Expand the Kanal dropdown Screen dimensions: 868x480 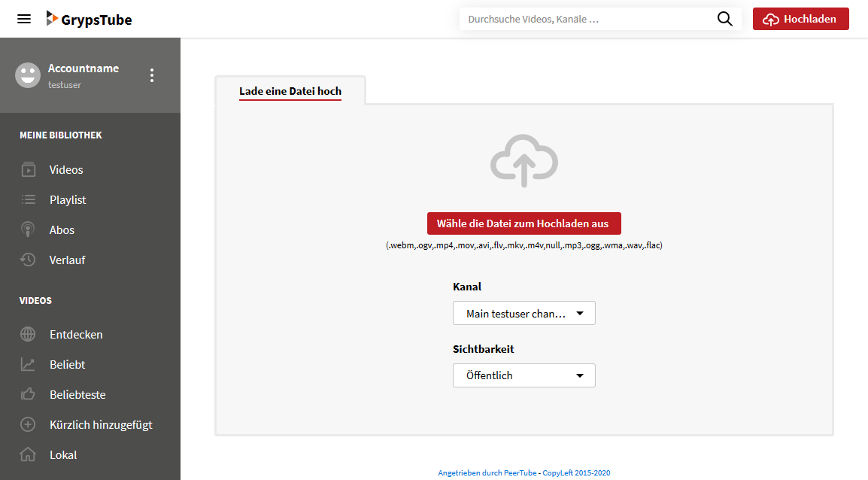point(524,314)
